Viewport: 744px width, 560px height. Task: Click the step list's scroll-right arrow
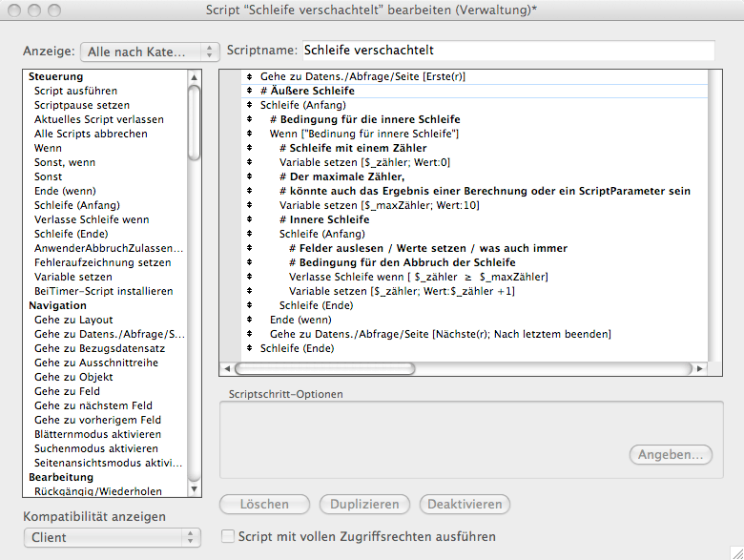[699, 367]
